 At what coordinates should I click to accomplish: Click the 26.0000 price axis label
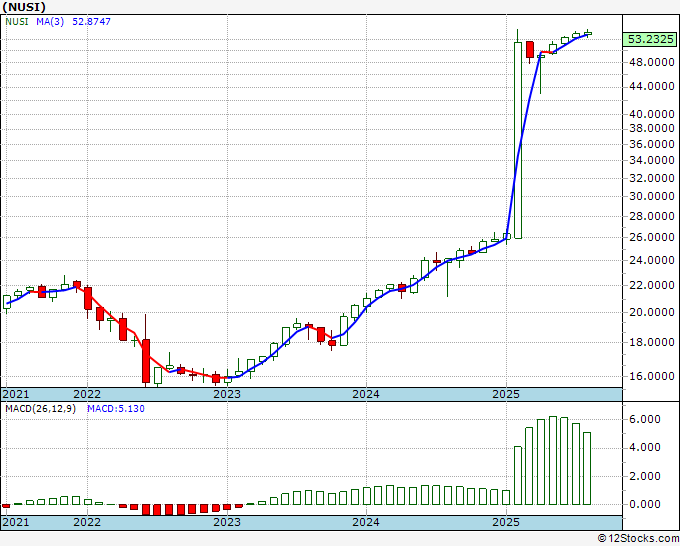coord(651,237)
